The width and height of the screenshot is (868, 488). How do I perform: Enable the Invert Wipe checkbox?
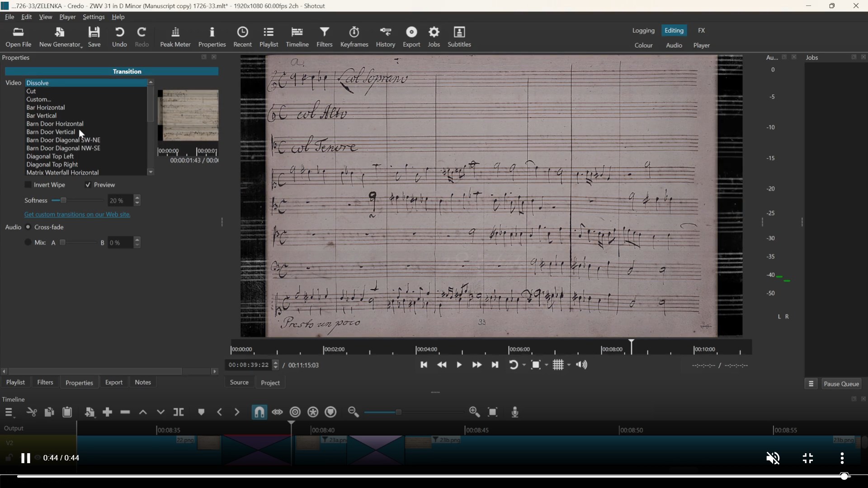[x=28, y=185]
